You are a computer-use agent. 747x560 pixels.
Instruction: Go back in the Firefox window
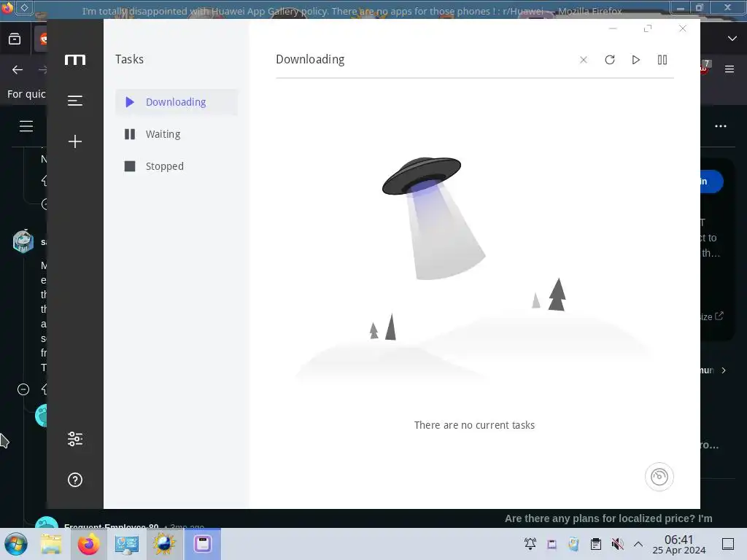coord(18,69)
